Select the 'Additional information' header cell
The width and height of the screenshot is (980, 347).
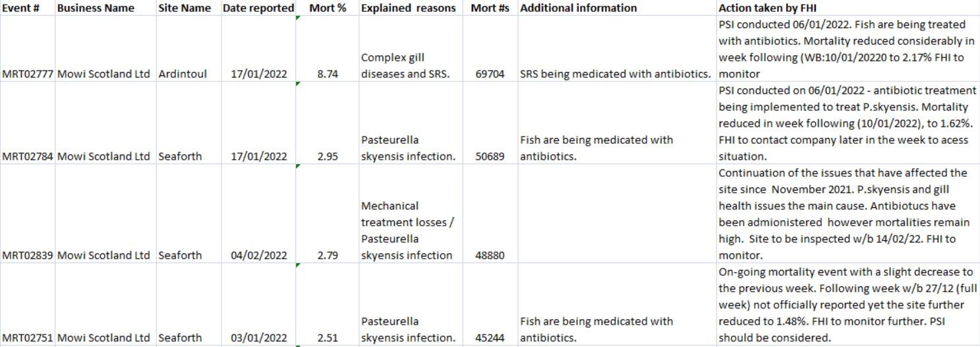point(578,8)
